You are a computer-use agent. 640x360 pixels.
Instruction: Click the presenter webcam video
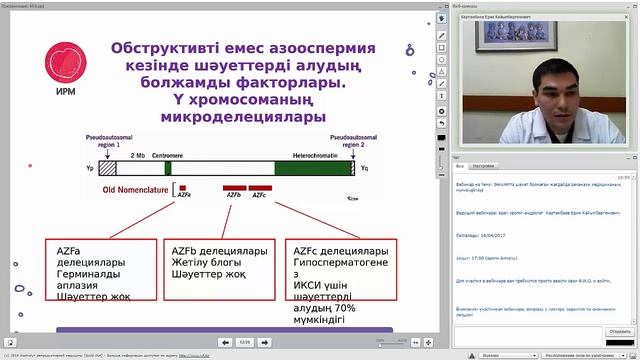tap(544, 82)
